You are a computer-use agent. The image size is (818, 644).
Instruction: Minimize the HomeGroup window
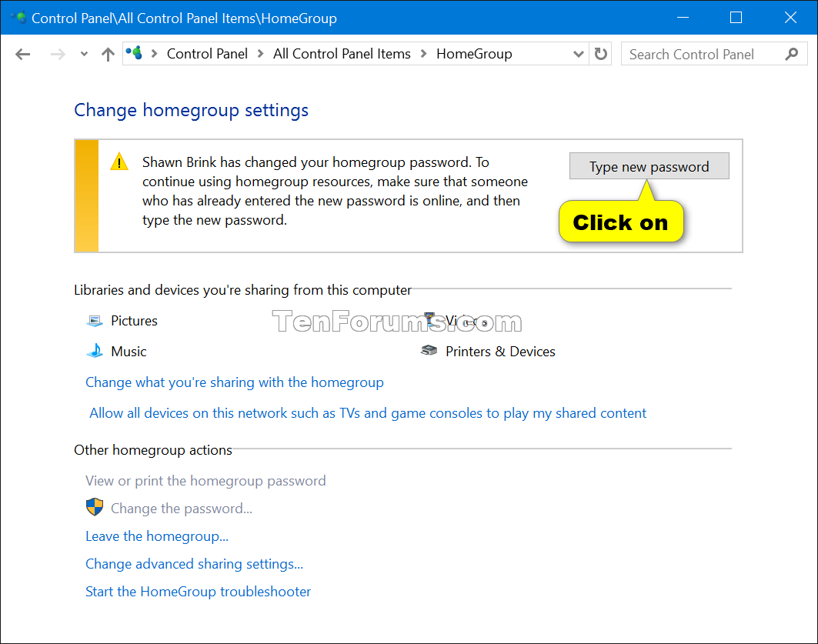click(x=683, y=18)
